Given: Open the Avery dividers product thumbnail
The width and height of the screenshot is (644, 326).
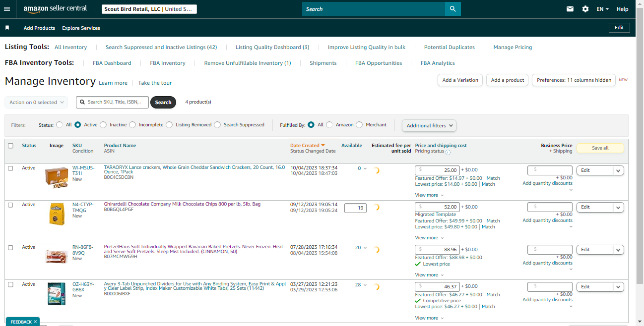Looking at the screenshot, I should tap(57, 293).
